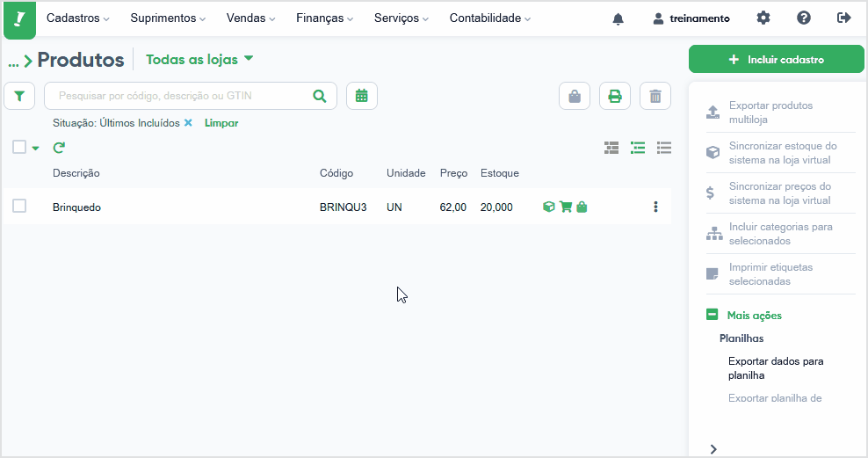Click the Descrição column header

[76, 173]
